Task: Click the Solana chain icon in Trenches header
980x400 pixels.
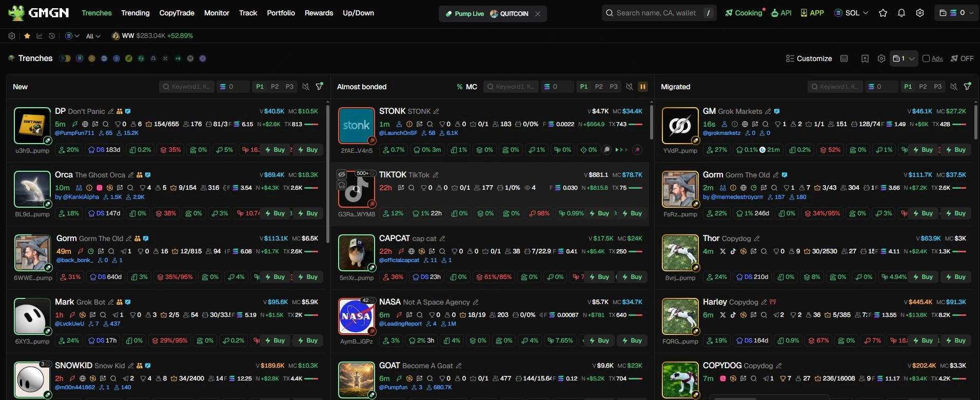Action: pos(79,58)
